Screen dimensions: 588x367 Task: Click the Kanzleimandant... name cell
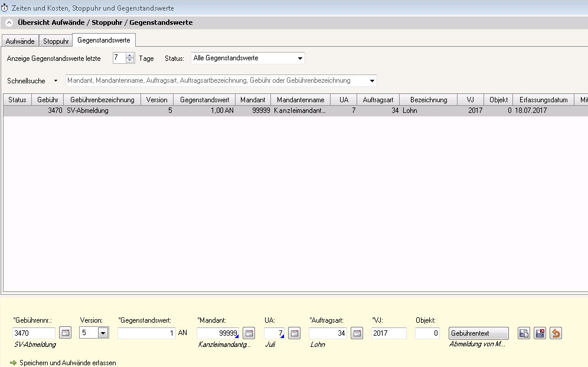click(300, 111)
